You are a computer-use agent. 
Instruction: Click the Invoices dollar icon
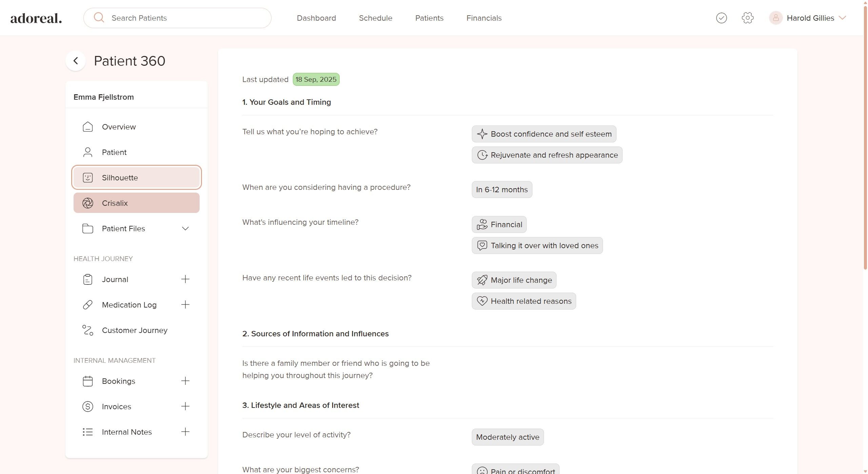pos(88,407)
